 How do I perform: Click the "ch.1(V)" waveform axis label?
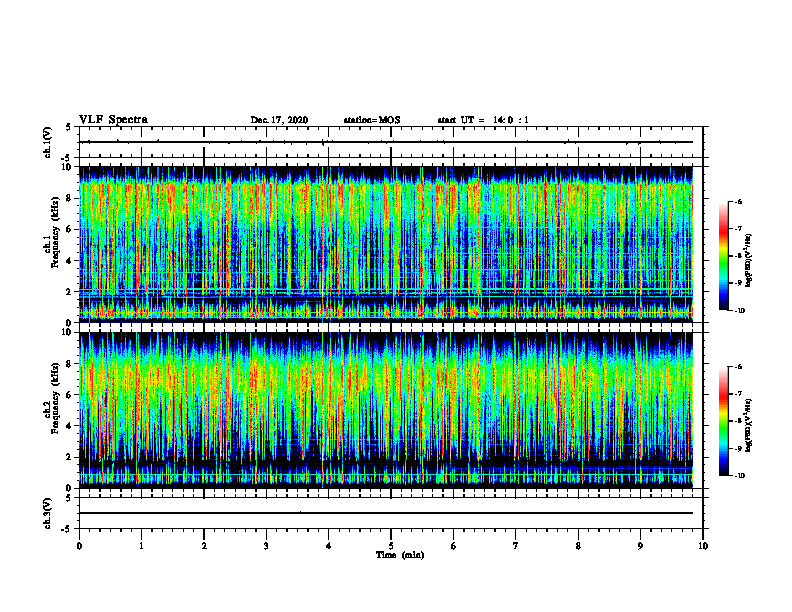tap(47, 142)
